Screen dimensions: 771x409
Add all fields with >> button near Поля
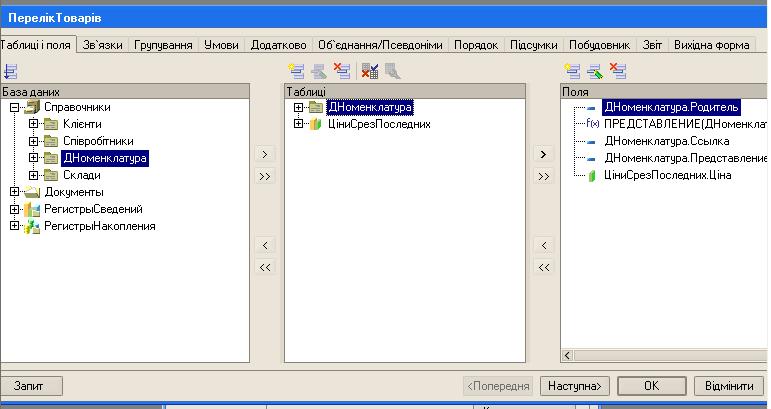pos(543,176)
